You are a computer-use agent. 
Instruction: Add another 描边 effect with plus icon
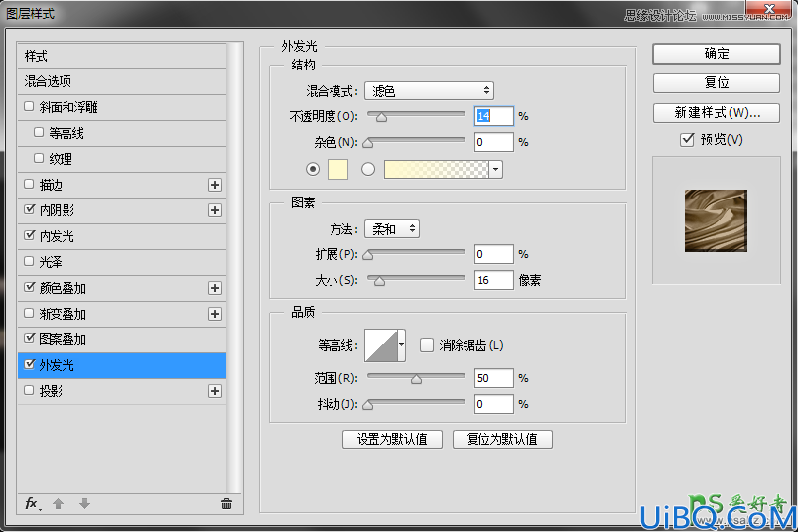(215, 185)
